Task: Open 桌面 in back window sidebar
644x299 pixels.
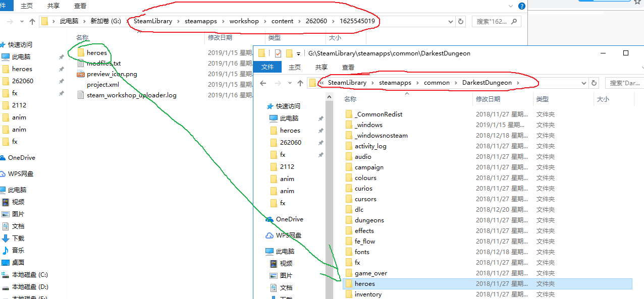Action: point(18,263)
